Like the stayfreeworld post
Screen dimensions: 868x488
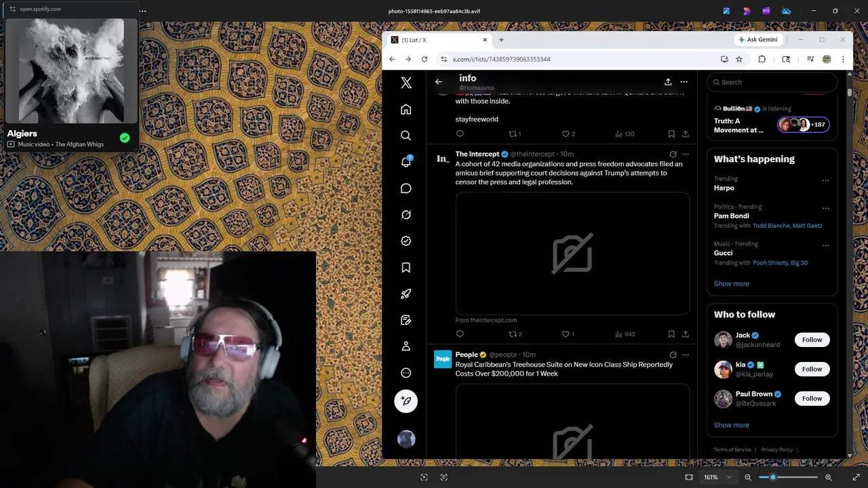point(568,134)
